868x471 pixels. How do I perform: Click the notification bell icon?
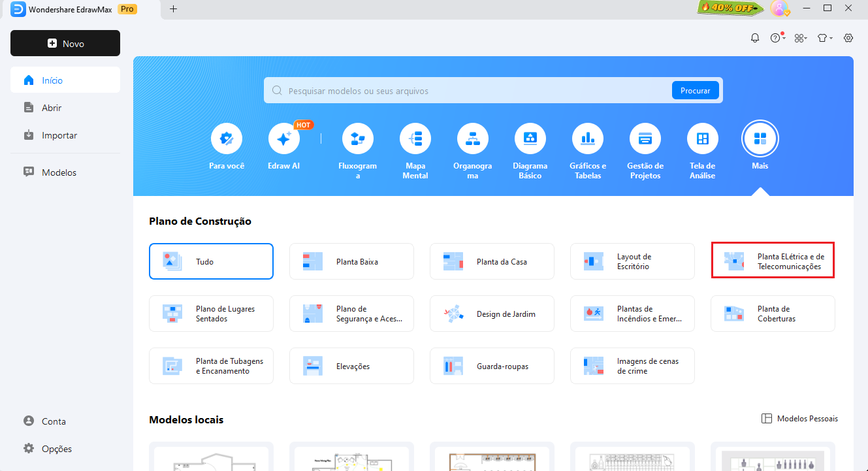755,38
